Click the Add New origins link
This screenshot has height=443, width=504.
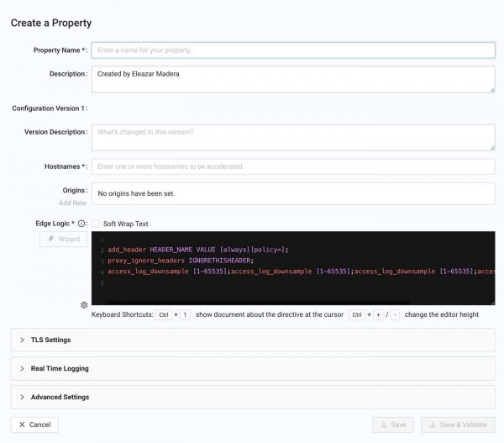(72, 203)
